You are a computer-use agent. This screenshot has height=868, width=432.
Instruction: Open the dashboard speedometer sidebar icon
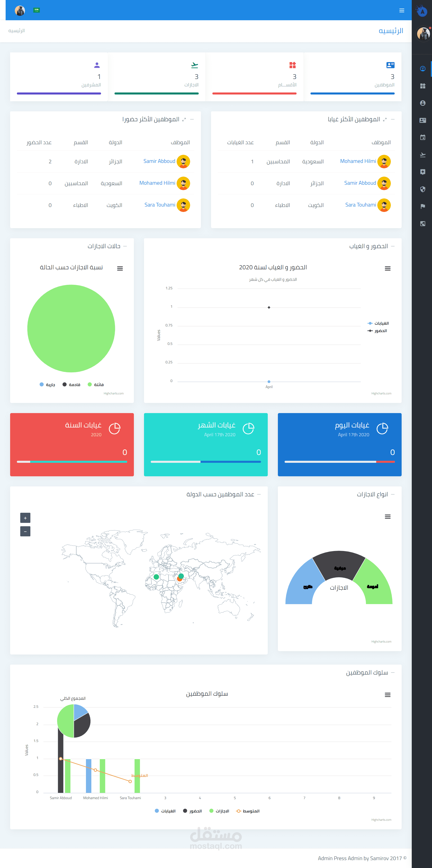click(x=423, y=69)
